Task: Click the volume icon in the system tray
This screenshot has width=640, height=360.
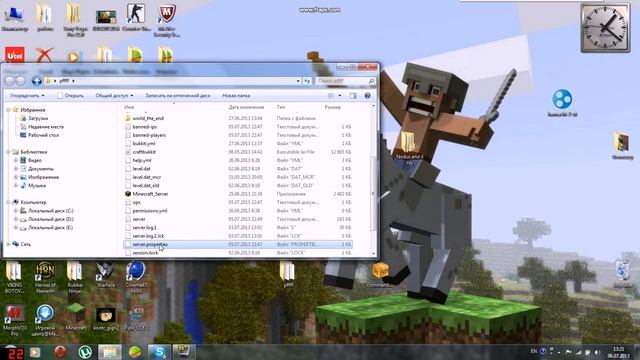Action: [x=597, y=352]
